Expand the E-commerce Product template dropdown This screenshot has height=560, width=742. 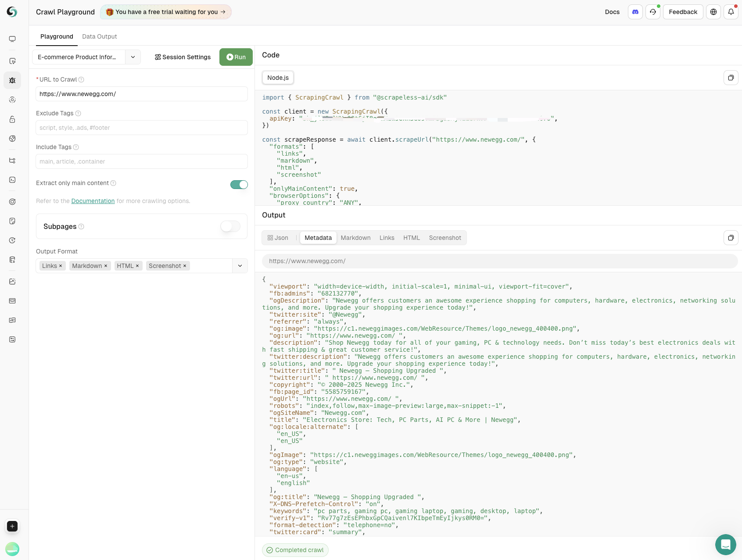tap(133, 57)
